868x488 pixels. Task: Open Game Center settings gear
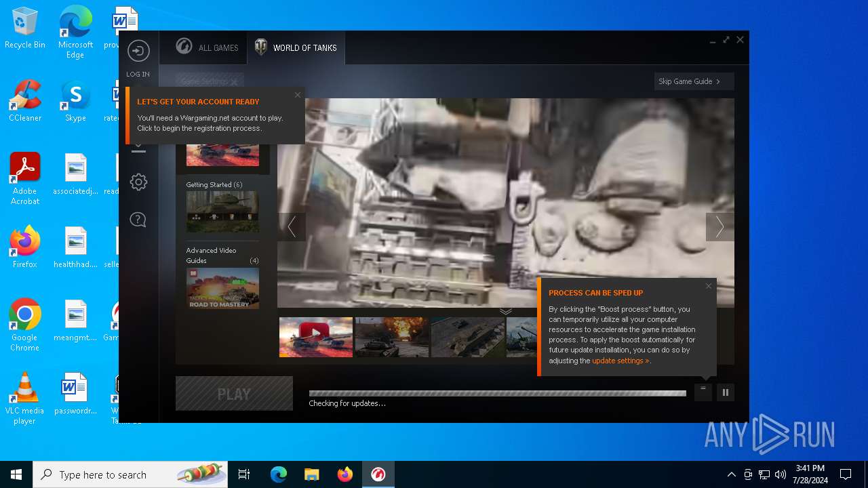click(138, 182)
